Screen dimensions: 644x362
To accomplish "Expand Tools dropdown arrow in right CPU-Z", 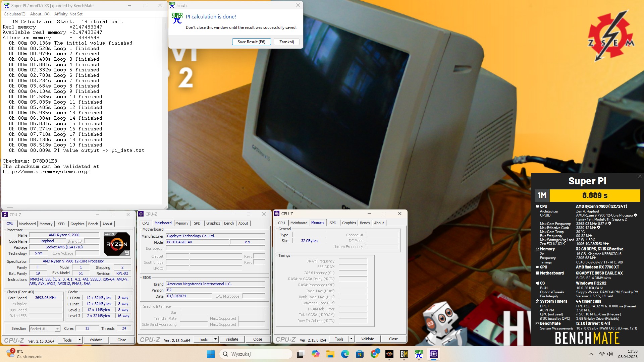I will point(352,339).
